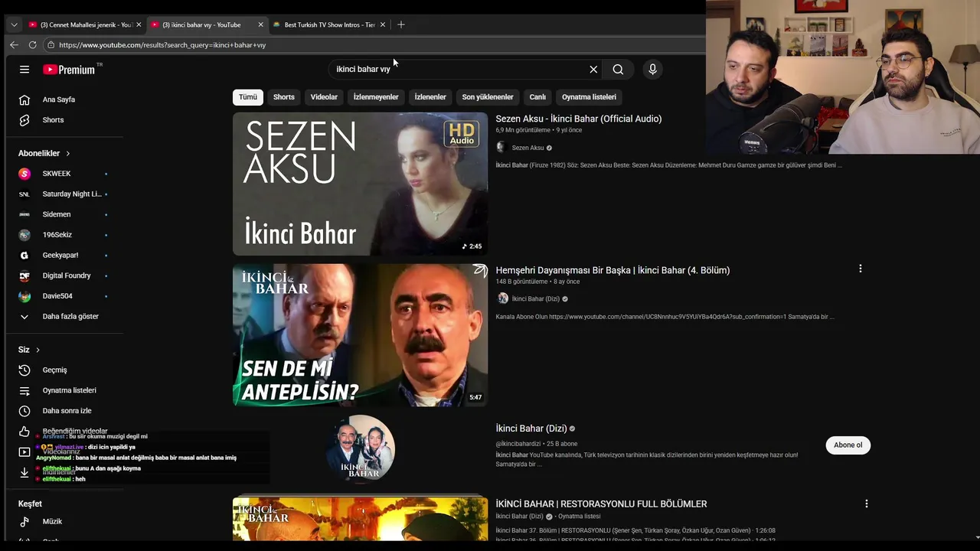Open a new browser tab
The image size is (980, 551).
(x=400, y=24)
